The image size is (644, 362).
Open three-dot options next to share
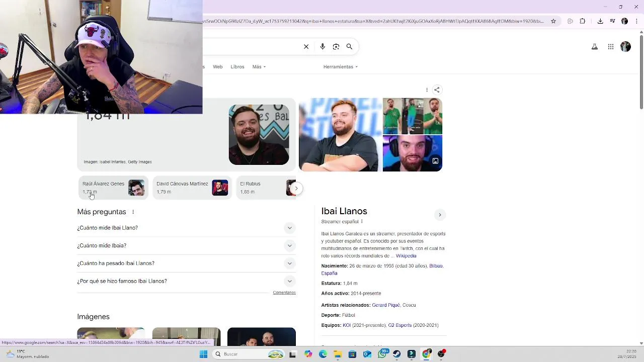[427, 90]
